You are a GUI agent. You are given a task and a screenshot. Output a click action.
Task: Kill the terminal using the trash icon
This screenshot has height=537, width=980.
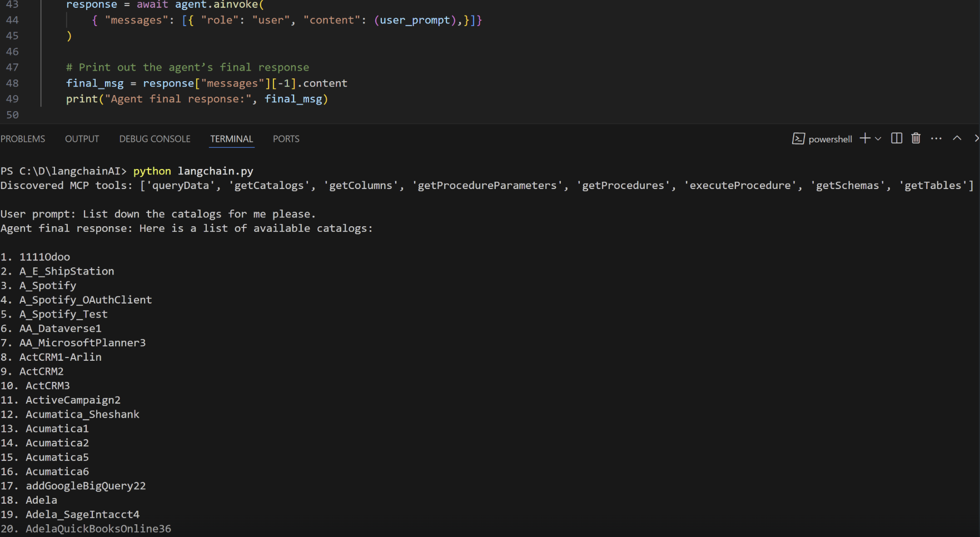coord(916,138)
